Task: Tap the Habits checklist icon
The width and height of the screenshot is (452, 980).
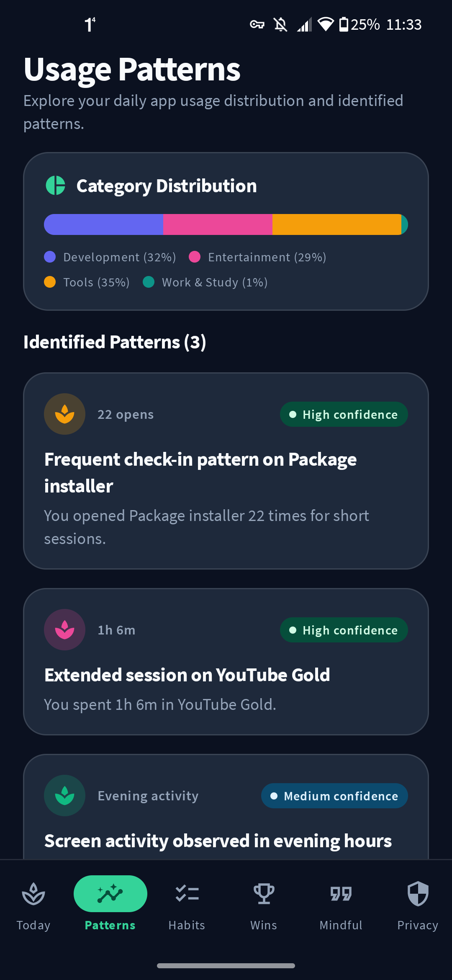Action: coord(187,893)
